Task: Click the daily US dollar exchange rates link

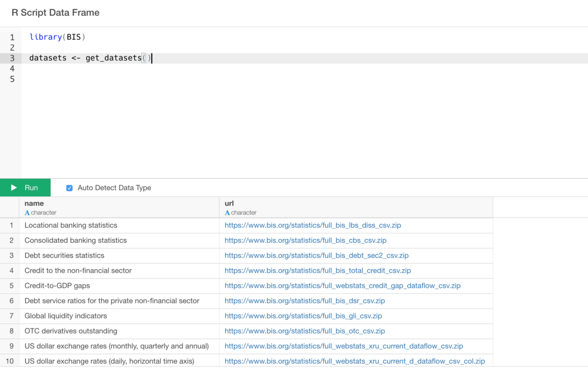Action: pyautogui.click(x=354, y=362)
